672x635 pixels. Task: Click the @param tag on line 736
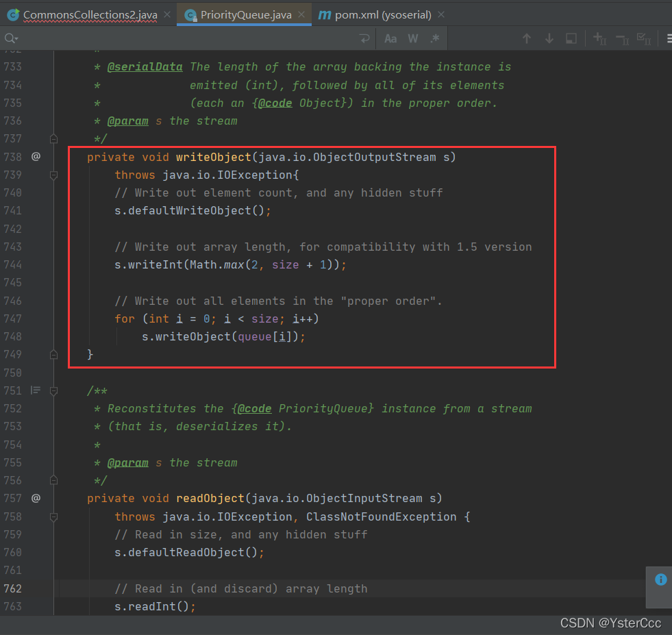coord(127,121)
